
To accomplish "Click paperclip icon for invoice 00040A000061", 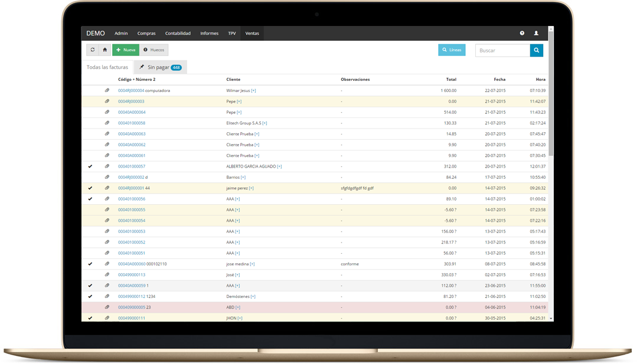I will point(107,155).
